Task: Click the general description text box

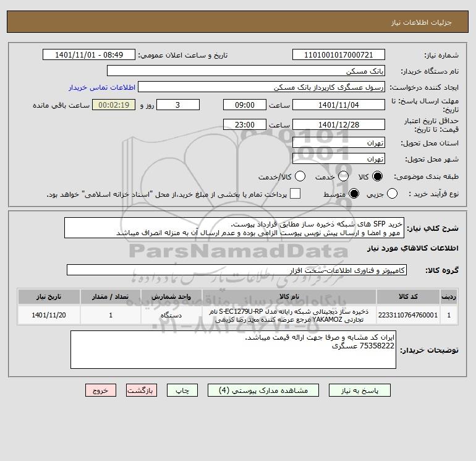Action: point(234,228)
